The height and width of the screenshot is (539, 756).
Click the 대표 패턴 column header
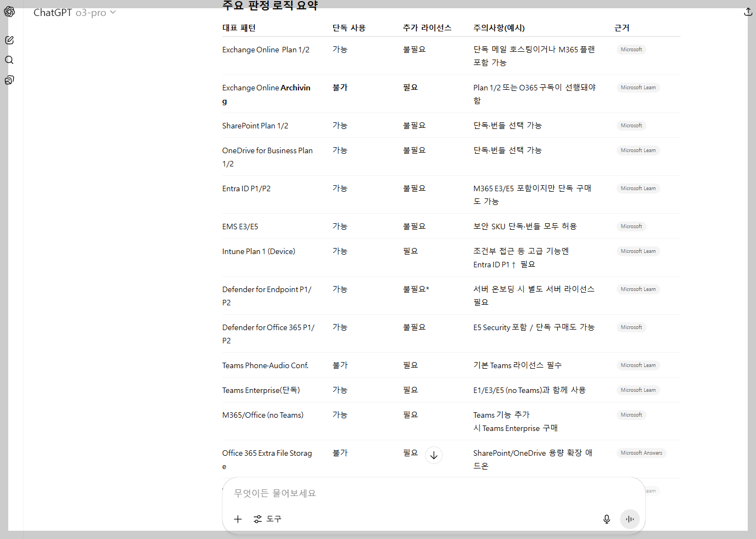click(x=239, y=28)
